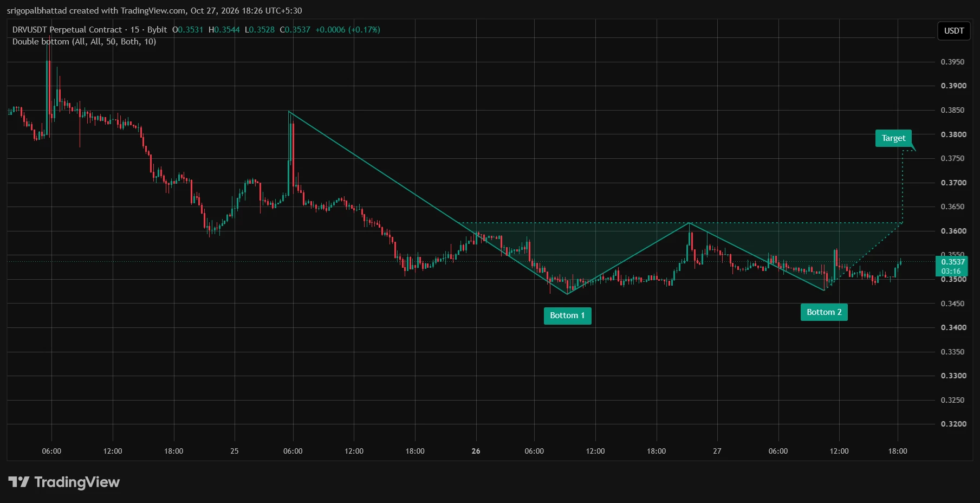
Task: Click the Target label on chart
Action: click(893, 138)
